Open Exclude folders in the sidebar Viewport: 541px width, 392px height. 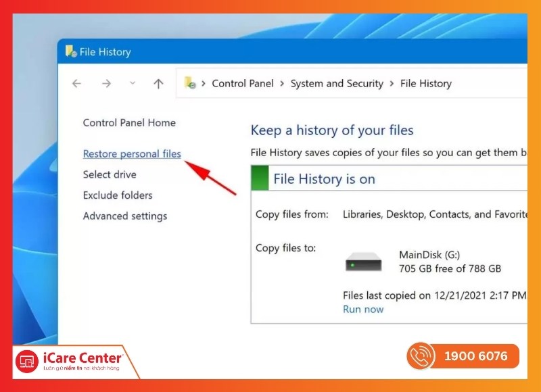pyautogui.click(x=118, y=195)
